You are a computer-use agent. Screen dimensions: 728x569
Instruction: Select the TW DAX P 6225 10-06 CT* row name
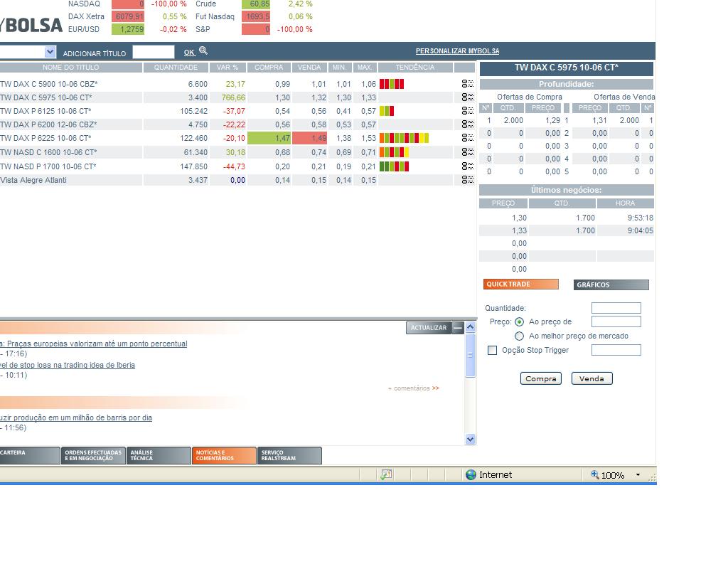tap(46, 138)
